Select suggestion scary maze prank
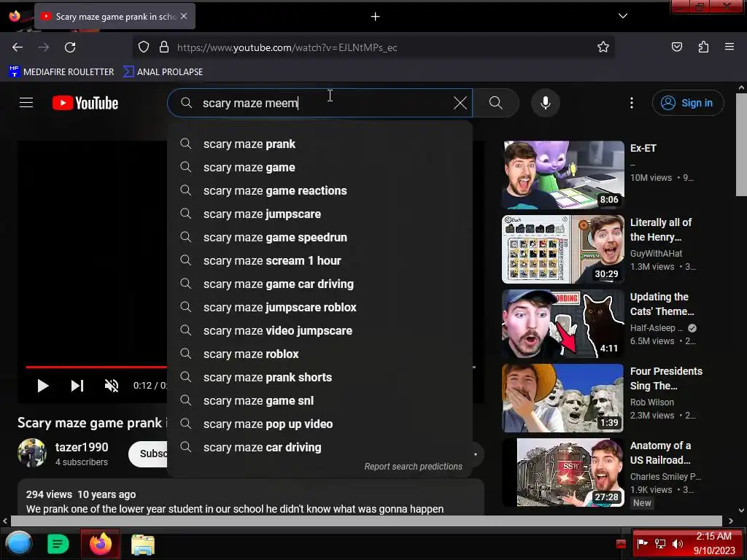Viewport: 747px width, 560px height. pos(320,144)
